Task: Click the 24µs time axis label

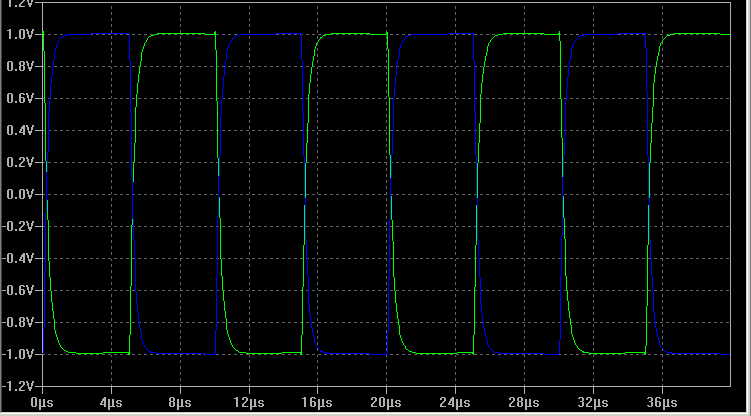Action: click(455, 403)
